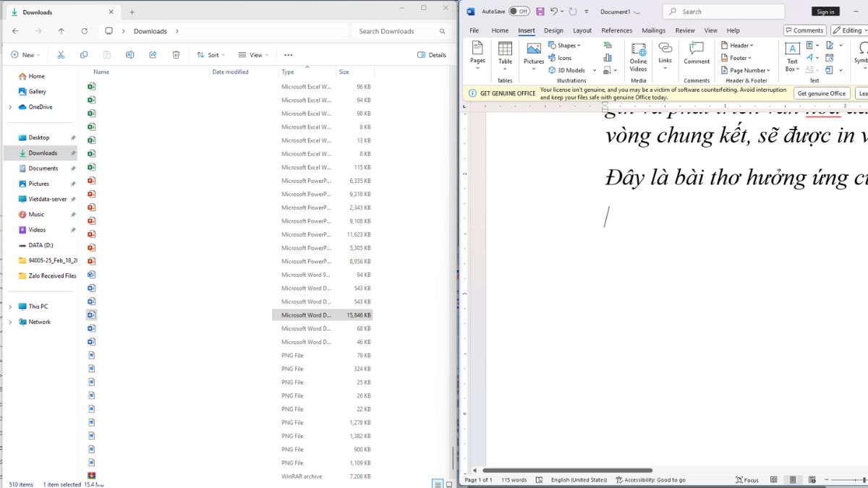Go up one folder in Explorer
868x488 pixels.
[61, 31]
